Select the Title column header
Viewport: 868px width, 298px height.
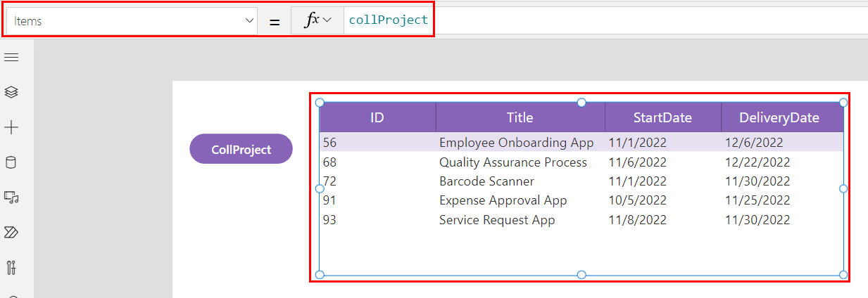[x=520, y=117]
